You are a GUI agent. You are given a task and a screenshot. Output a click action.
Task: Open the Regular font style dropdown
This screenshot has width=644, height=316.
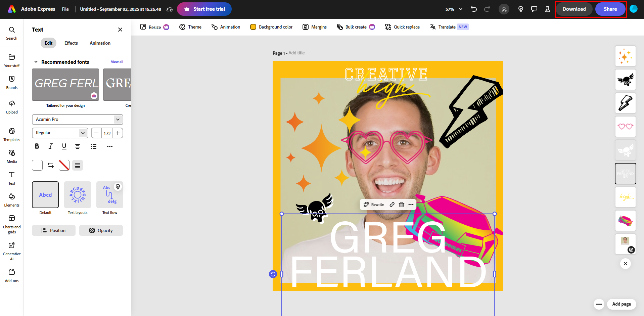point(60,133)
